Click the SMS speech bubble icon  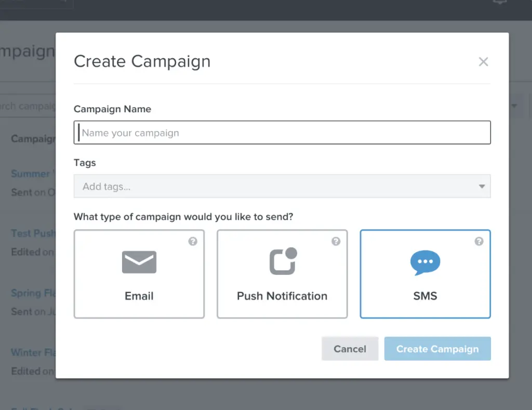[x=425, y=262]
